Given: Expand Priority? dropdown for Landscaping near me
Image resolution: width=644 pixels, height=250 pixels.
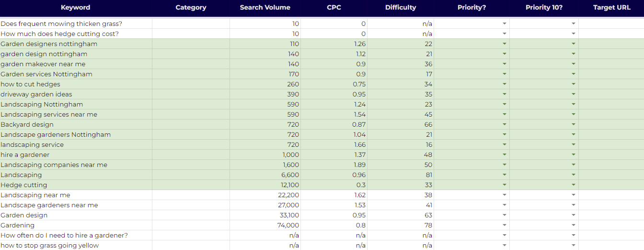Looking at the screenshot, I should [505, 195].
